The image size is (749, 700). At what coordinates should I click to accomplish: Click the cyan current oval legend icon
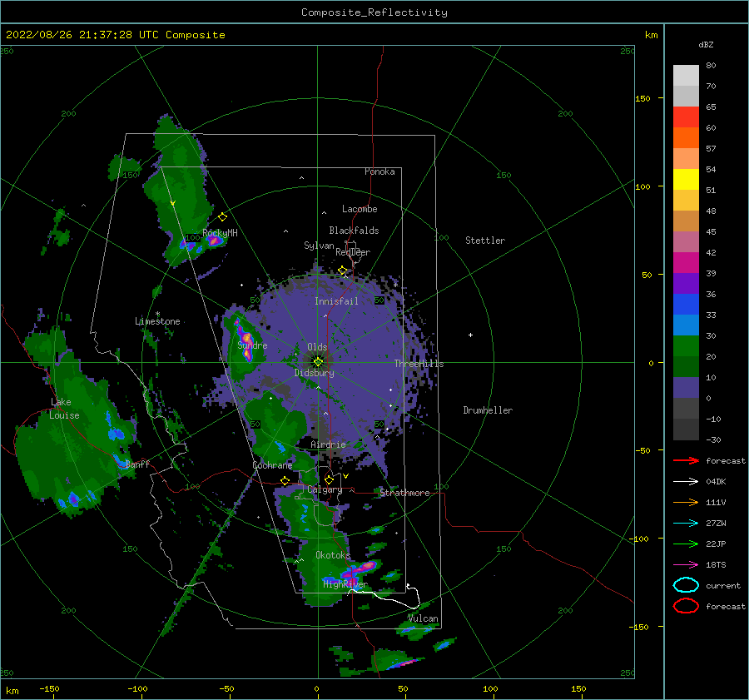click(x=686, y=585)
